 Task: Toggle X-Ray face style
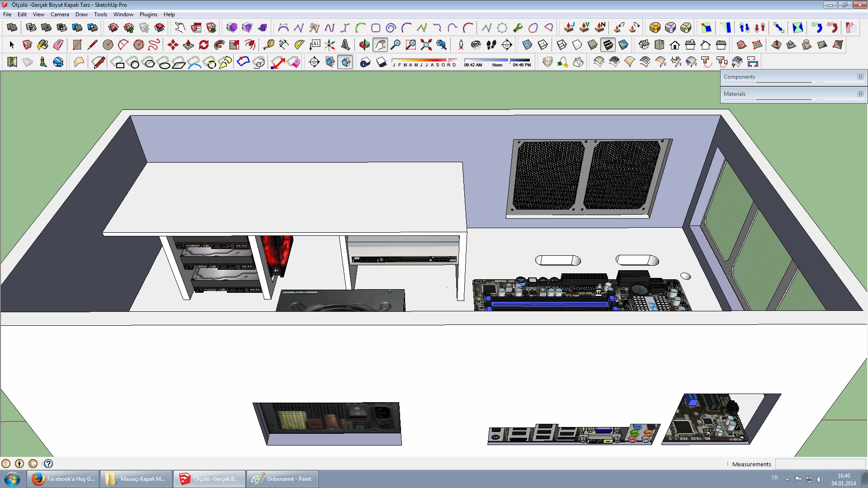527,45
